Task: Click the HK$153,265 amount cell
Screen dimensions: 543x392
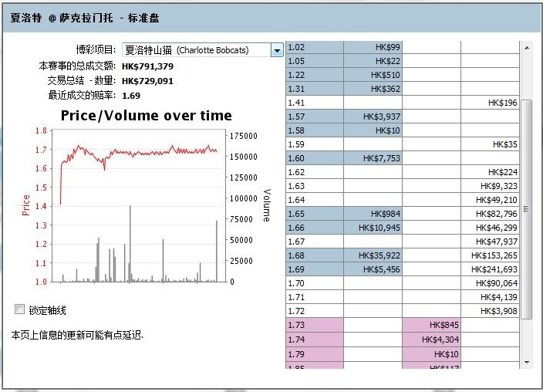Action: click(x=491, y=255)
